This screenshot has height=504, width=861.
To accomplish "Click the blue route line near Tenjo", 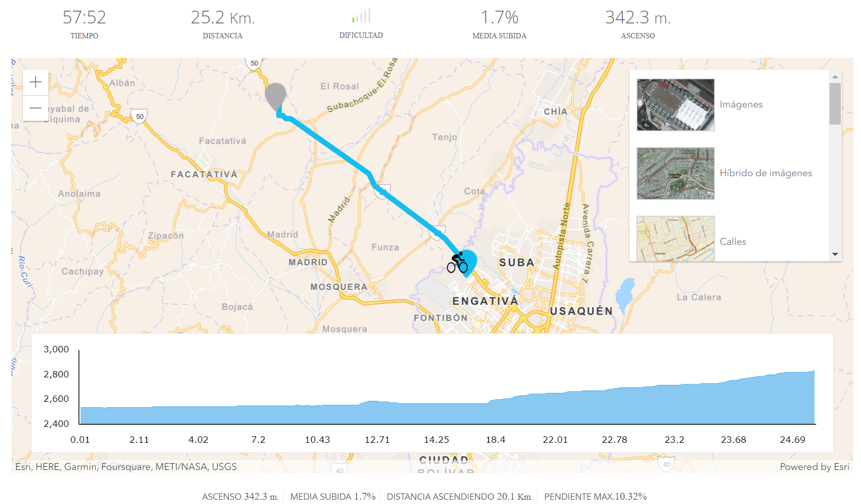I will [341, 154].
